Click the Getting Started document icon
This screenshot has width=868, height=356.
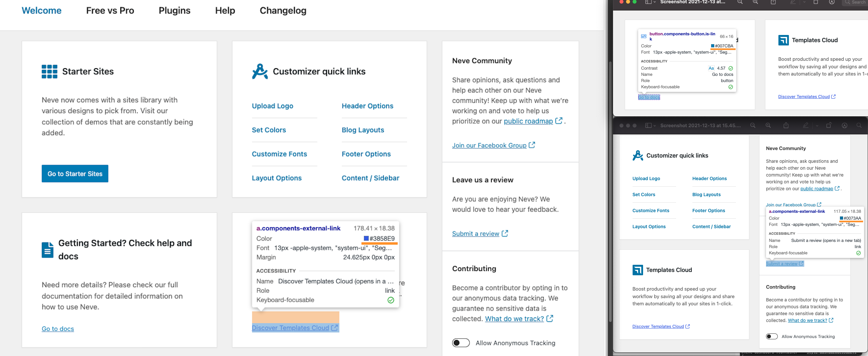47,249
